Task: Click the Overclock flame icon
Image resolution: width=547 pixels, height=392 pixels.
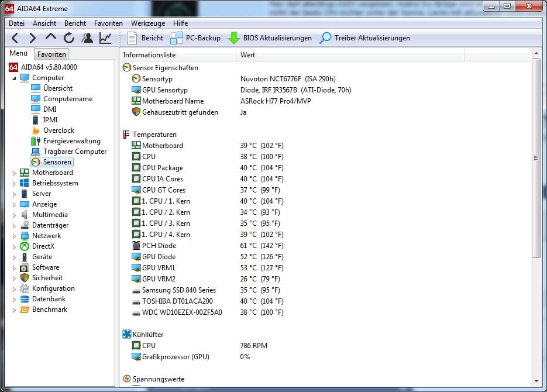Action: [x=36, y=130]
